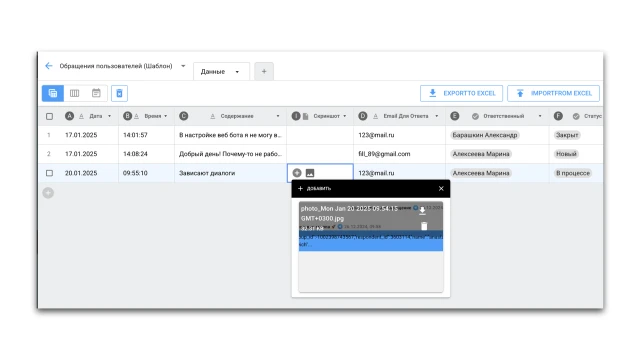Close the attachment popup
The width and height of the screenshot is (640, 360).
point(441,188)
